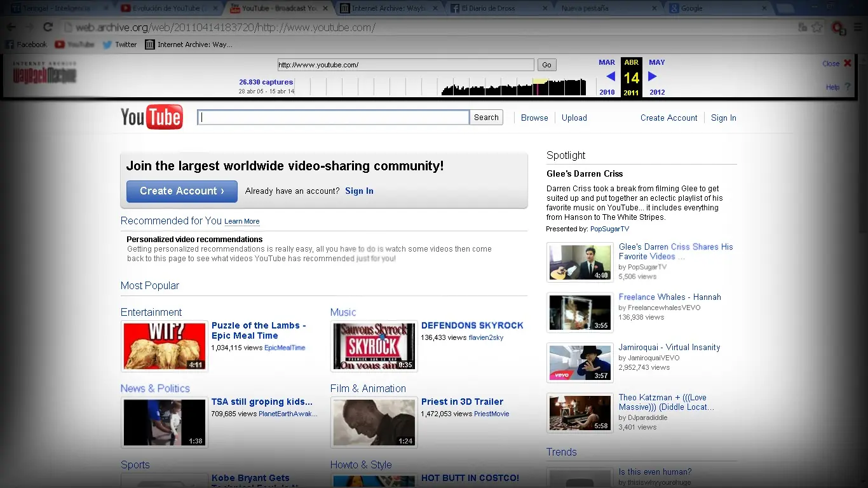Open Wayback Help question mark
The height and width of the screenshot is (488, 868).
click(x=848, y=86)
